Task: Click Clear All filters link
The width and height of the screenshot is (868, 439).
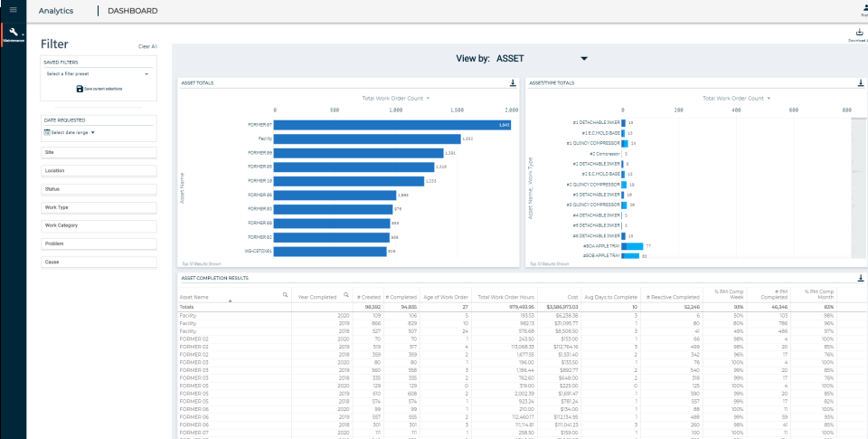Action: click(x=147, y=46)
